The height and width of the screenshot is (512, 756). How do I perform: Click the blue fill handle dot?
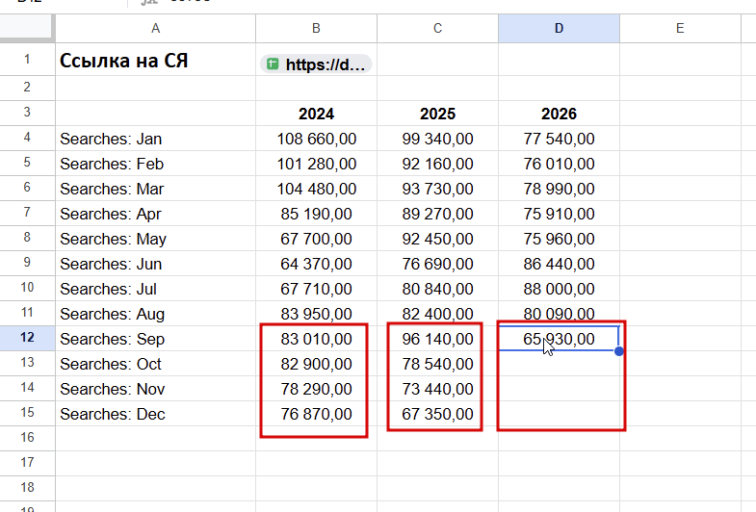coord(619,351)
